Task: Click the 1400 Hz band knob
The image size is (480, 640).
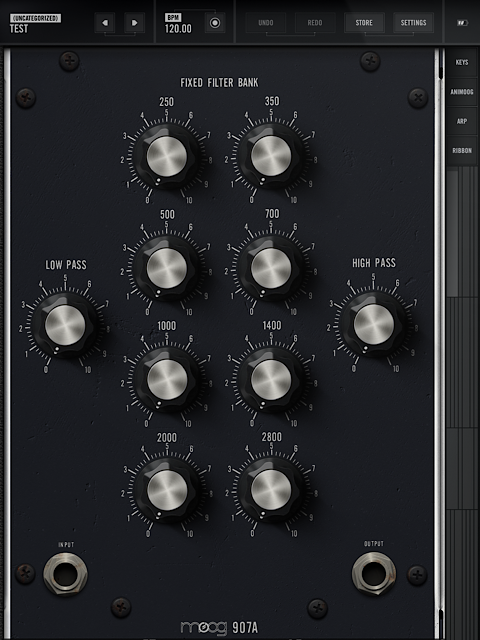Action: 271,380
